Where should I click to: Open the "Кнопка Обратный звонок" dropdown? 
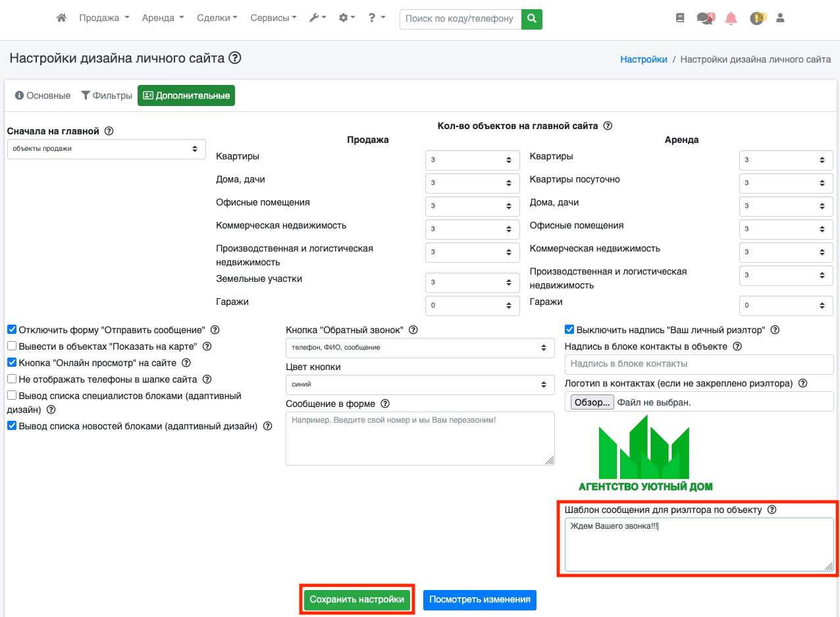(419, 348)
